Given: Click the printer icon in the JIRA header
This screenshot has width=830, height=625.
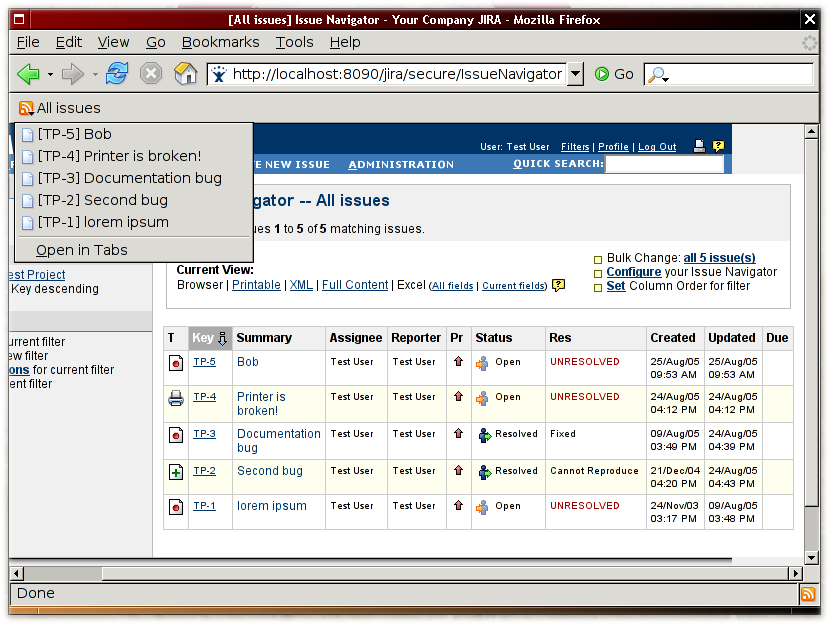Looking at the screenshot, I should coord(699,146).
